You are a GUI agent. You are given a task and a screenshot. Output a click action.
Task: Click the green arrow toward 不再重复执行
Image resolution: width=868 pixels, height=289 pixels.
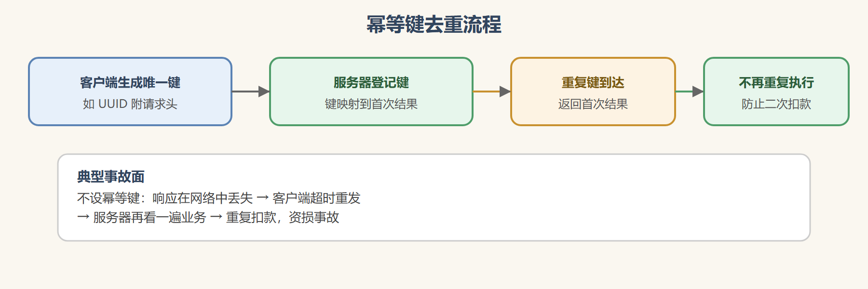click(690, 92)
